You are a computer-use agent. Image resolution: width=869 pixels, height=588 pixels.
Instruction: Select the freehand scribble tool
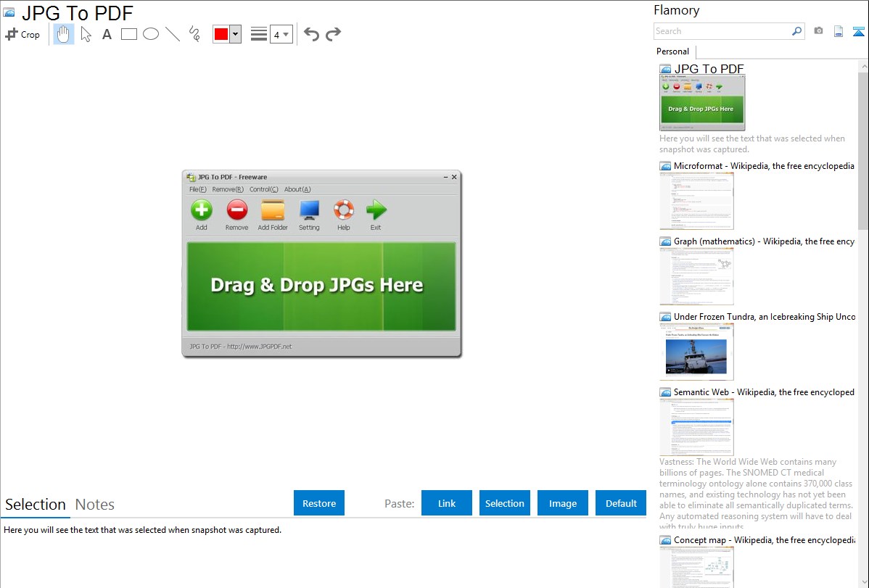194,34
